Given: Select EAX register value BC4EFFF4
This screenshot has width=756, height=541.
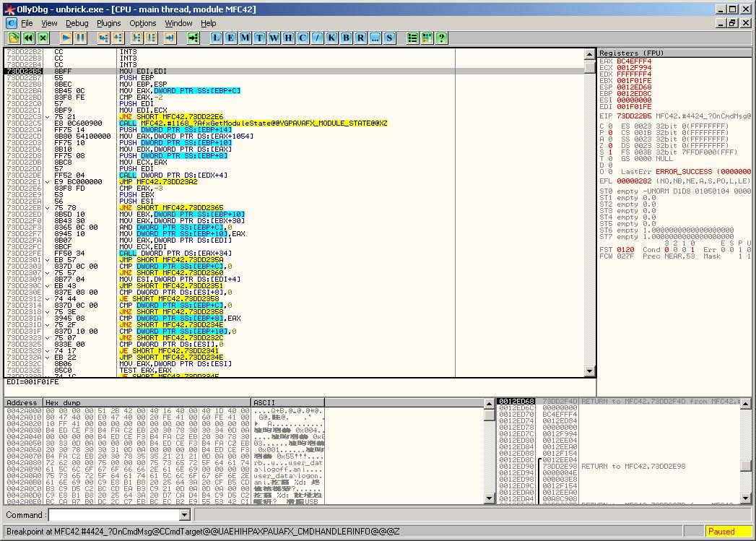Looking at the screenshot, I should coord(633,61).
